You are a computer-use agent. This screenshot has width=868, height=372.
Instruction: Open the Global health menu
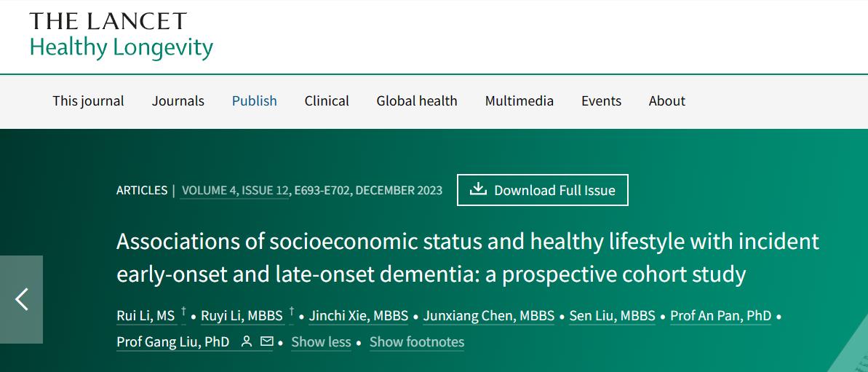coord(417,100)
